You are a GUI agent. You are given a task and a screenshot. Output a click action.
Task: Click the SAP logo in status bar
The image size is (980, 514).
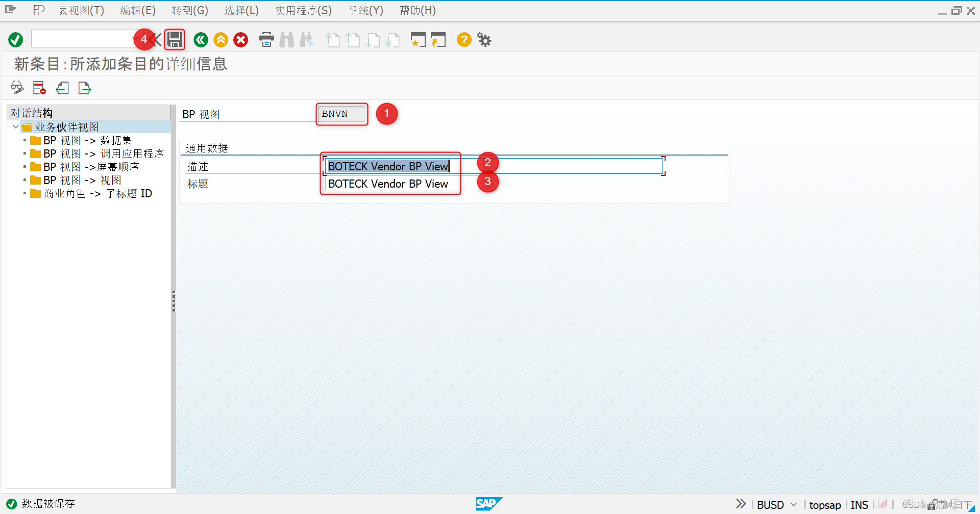point(488,504)
